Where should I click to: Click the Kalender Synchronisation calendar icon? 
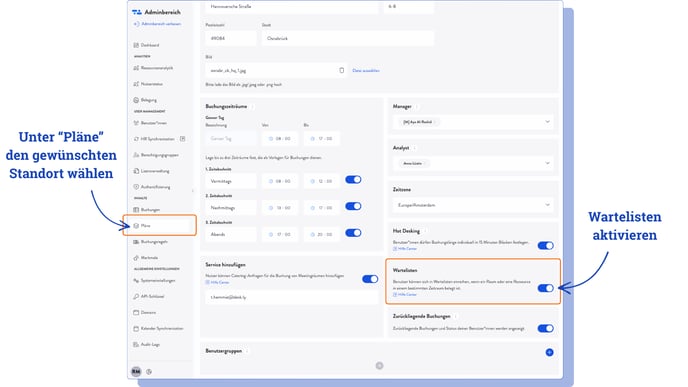coord(136,328)
